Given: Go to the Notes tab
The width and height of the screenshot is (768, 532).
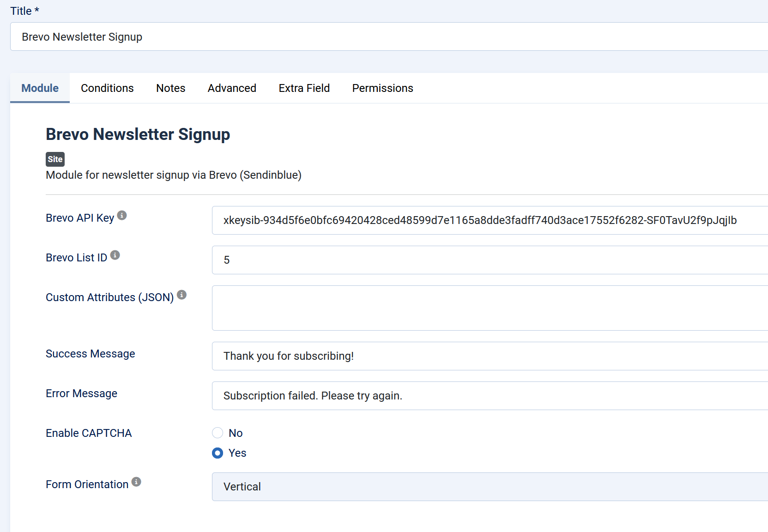Looking at the screenshot, I should click(170, 88).
